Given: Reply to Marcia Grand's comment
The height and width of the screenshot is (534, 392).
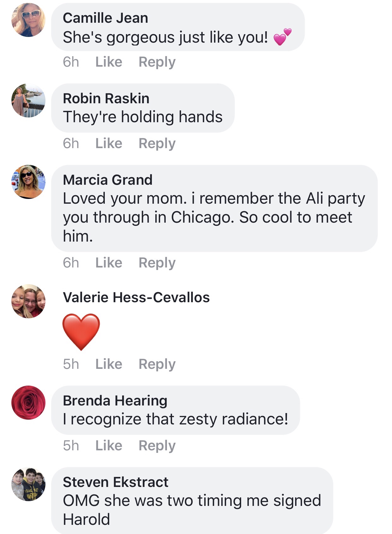Looking at the screenshot, I should point(157,263).
